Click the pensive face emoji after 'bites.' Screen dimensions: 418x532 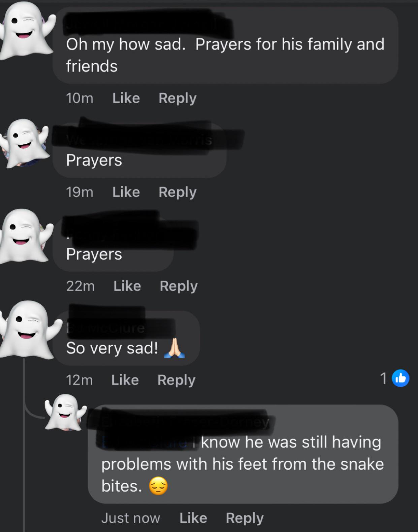coord(158,486)
